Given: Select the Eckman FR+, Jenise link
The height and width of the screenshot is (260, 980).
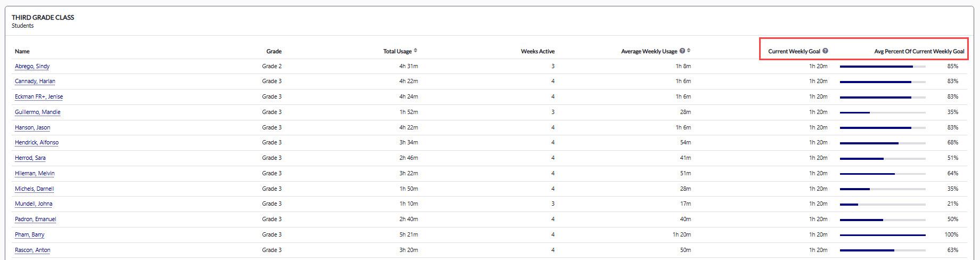Looking at the screenshot, I should tap(38, 96).
